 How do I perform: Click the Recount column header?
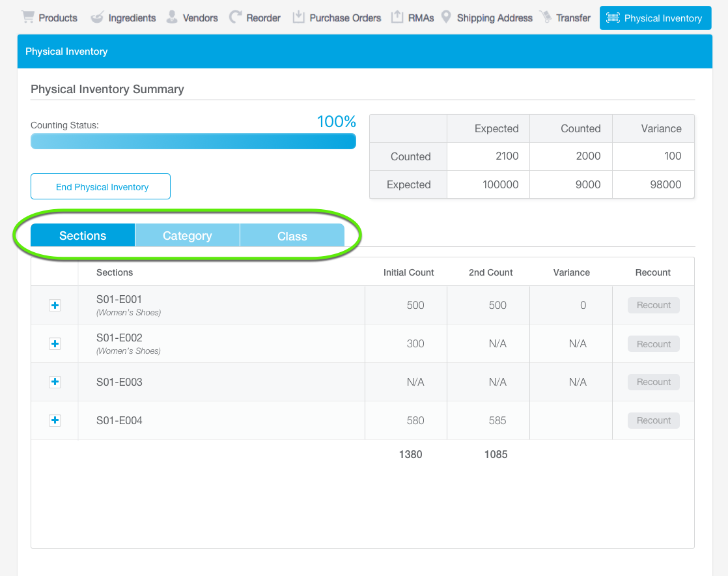[652, 272]
